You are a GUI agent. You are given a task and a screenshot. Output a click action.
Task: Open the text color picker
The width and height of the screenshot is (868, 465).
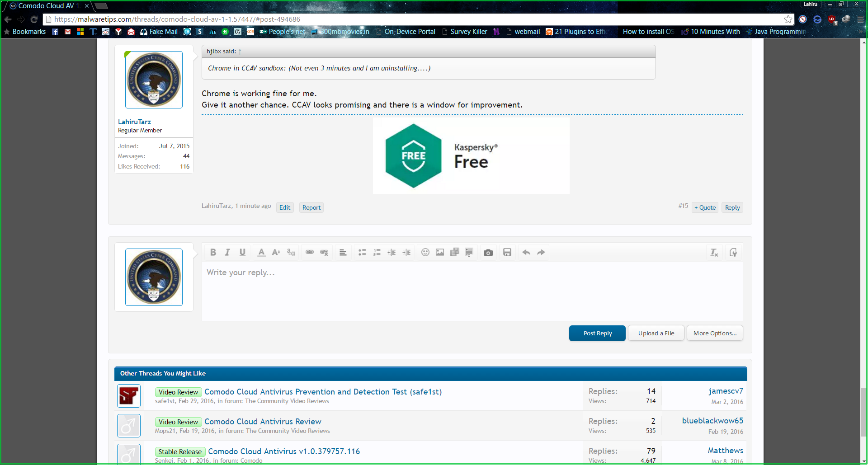[x=261, y=252]
